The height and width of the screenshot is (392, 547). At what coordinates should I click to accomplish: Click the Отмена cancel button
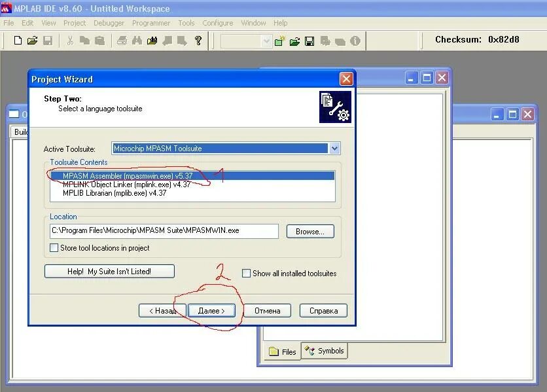tap(267, 311)
